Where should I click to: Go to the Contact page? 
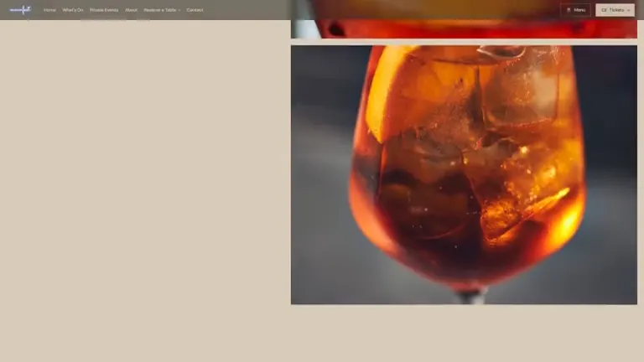click(195, 10)
